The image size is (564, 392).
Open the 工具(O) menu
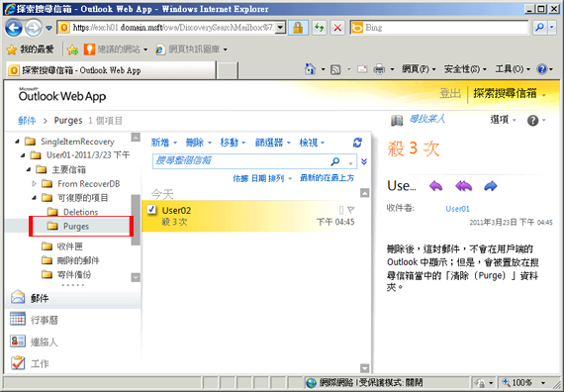click(513, 68)
